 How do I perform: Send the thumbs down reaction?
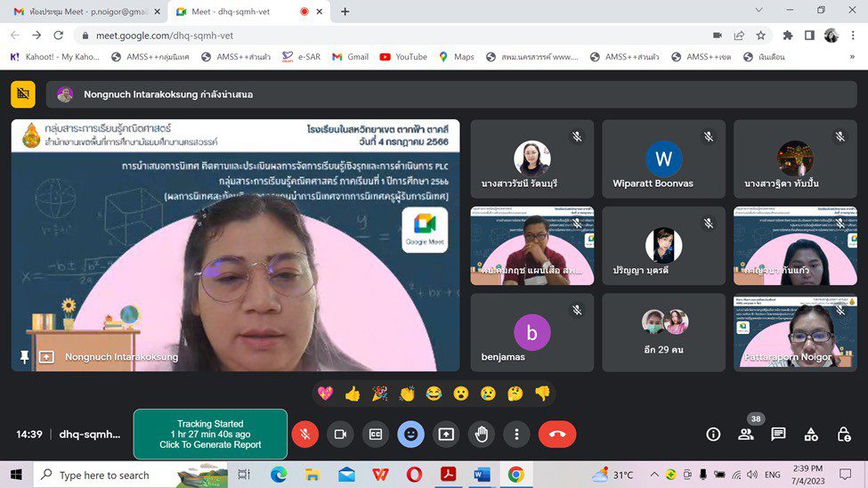click(x=542, y=394)
